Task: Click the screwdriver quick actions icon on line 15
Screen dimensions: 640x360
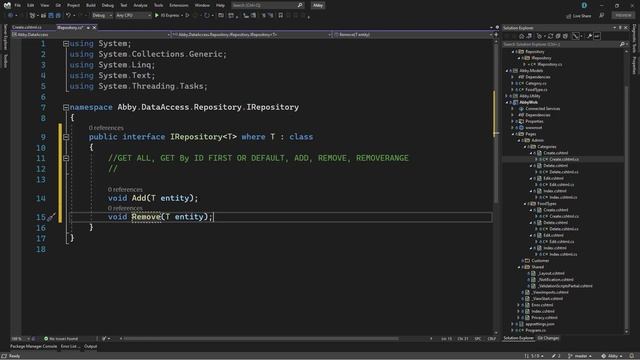Action: (51, 217)
